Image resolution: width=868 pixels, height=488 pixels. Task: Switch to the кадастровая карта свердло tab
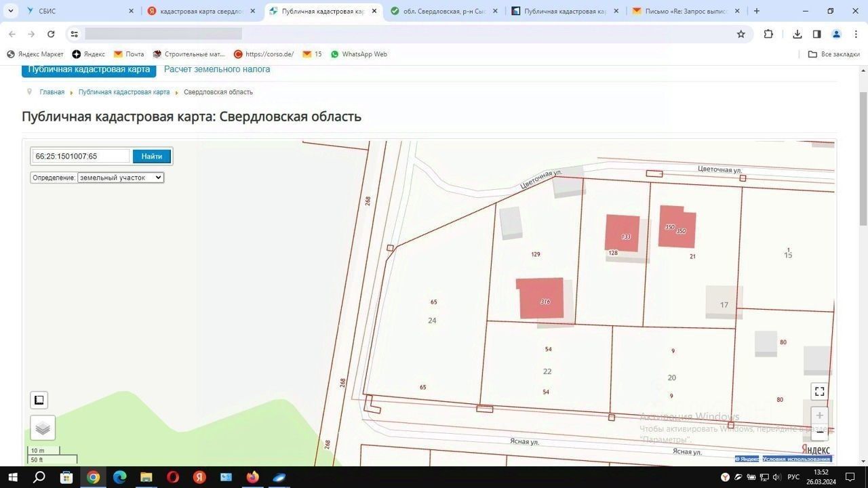(x=201, y=11)
